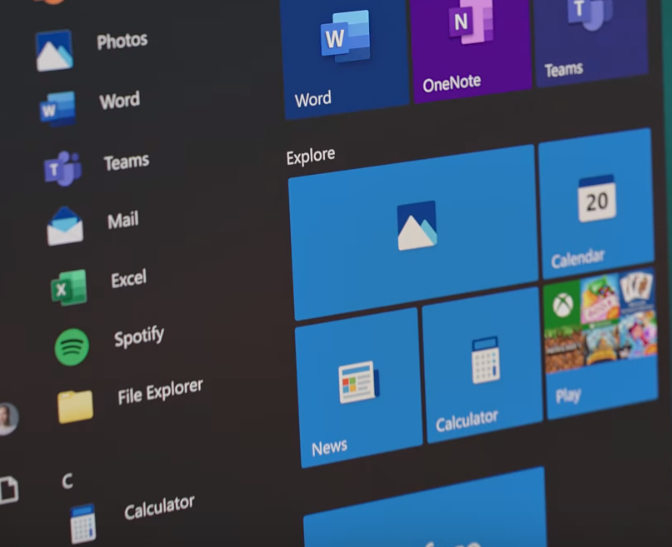Open the File Explorer folder icon
This screenshot has height=547, width=672.
pyautogui.click(x=75, y=406)
